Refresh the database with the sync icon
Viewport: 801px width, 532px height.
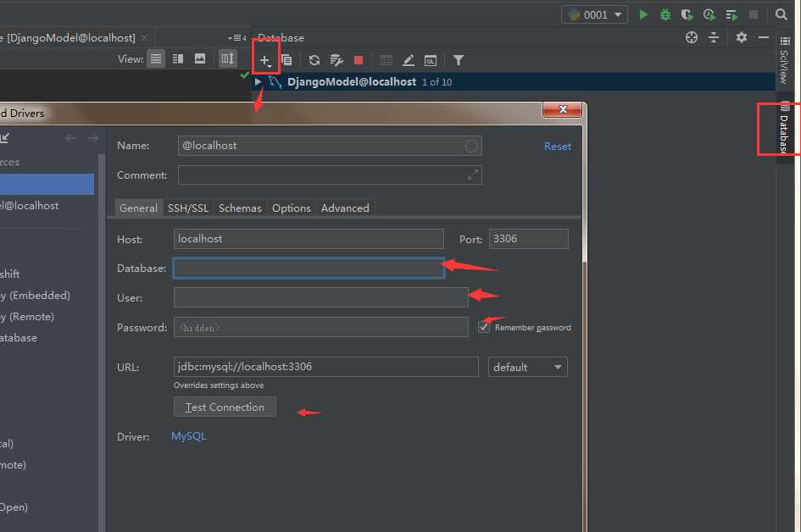click(x=314, y=60)
